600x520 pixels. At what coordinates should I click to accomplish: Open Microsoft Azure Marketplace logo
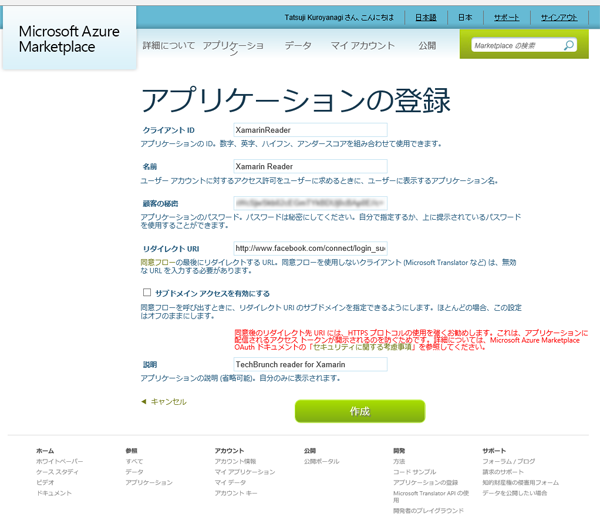pos(69,39)
